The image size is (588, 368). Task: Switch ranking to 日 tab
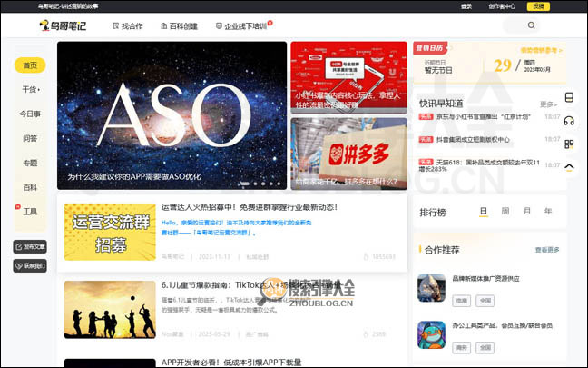[x=484, y=211]
